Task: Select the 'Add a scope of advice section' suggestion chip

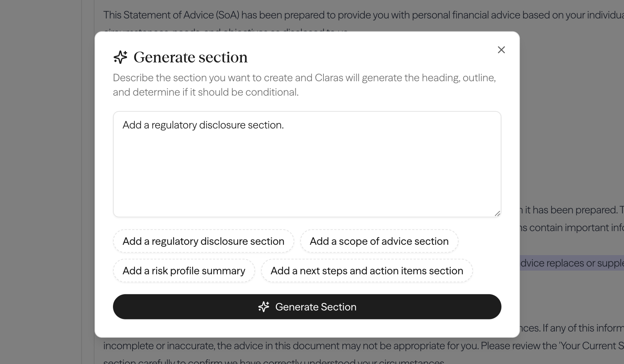Action: click(379, 241)
